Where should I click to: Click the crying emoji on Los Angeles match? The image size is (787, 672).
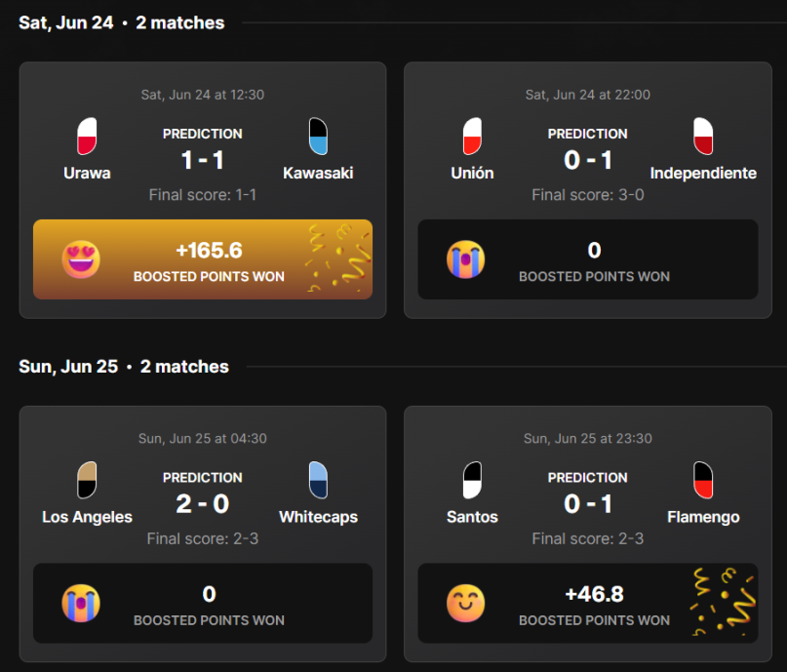81,604
